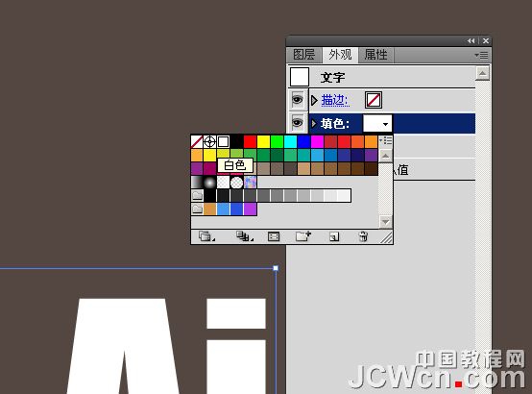Open the Show Swatch Kinds menu icon
Screen dimensions: 532x394
[244, 236]
